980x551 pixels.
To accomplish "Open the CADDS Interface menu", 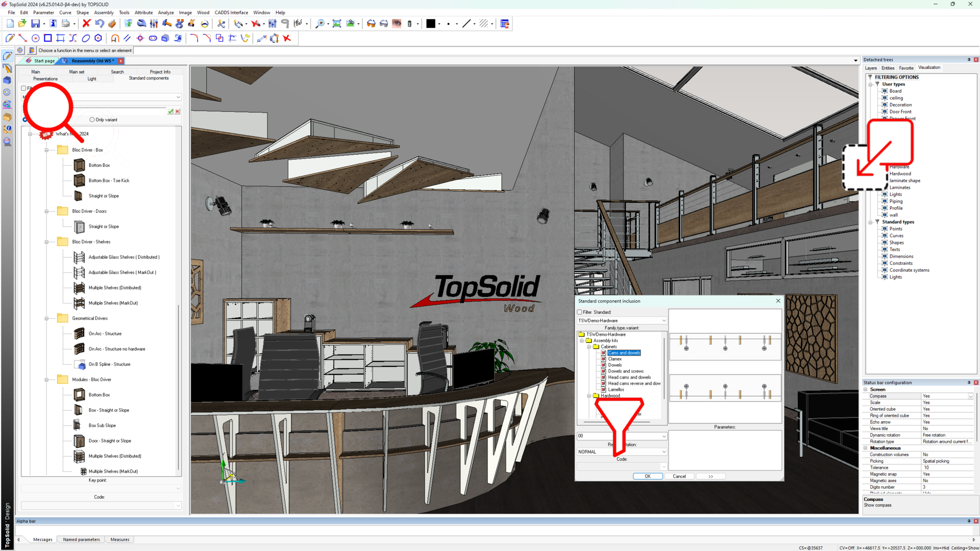I will click(x=231, y=12).
